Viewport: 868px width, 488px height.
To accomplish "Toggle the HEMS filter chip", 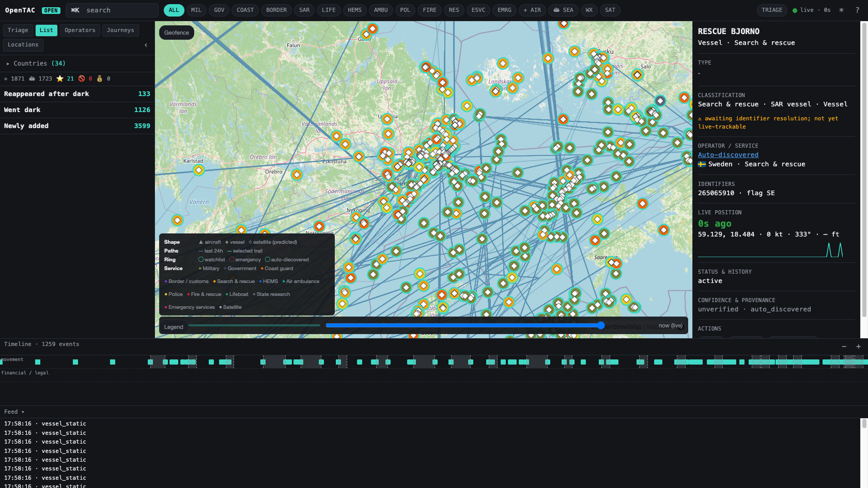I will click(354, 10).
